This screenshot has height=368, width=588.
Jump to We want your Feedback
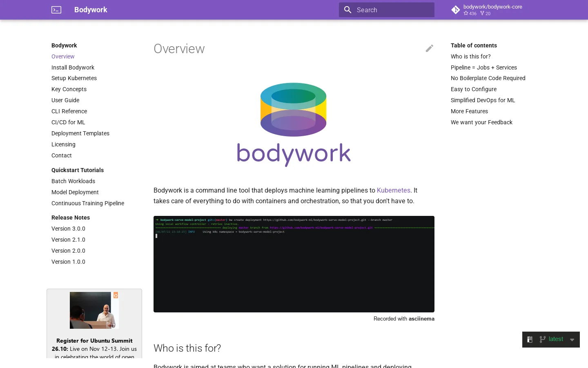click(x=481, y=122)
